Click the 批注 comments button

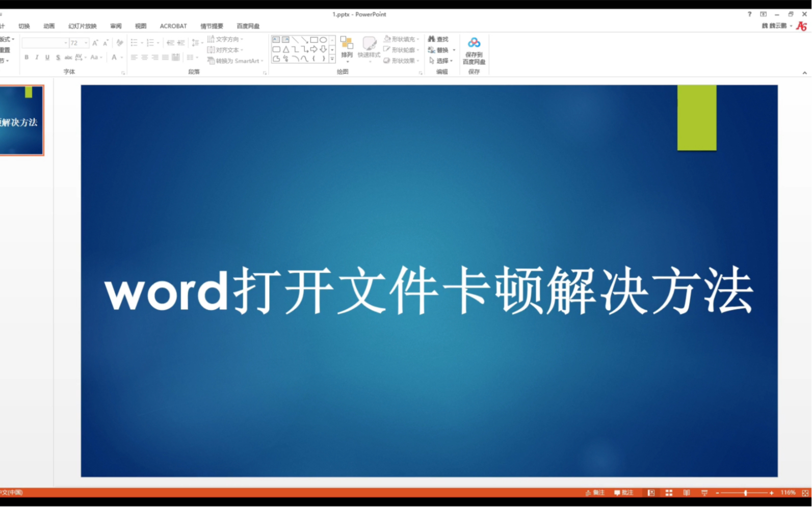pyautogui.click(x=624, y=493)
